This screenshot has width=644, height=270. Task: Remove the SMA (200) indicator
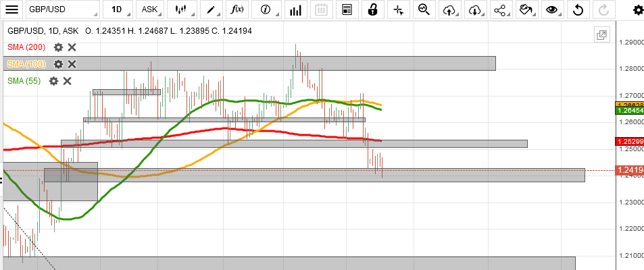point(72,47)
